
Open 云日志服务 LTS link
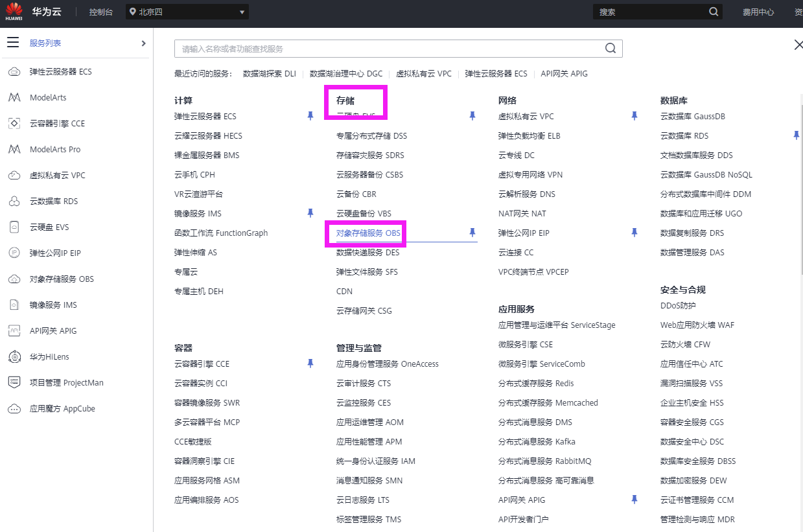click(x=363, y=500)
